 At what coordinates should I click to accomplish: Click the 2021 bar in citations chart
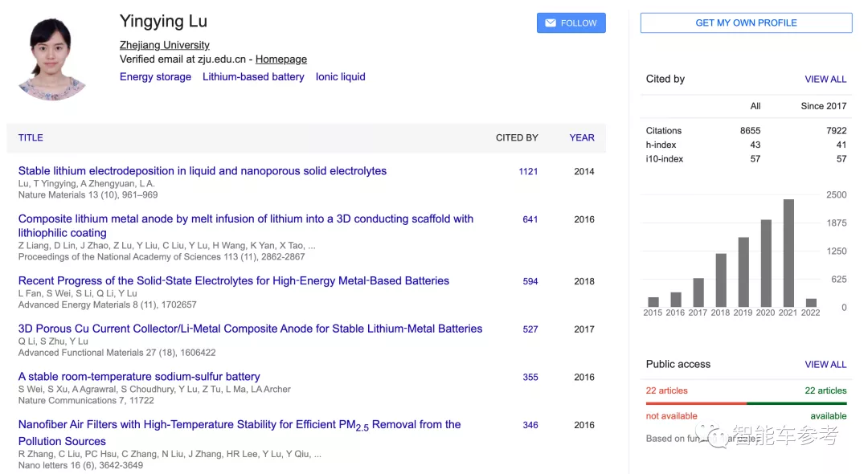click(x=788, y=253)
